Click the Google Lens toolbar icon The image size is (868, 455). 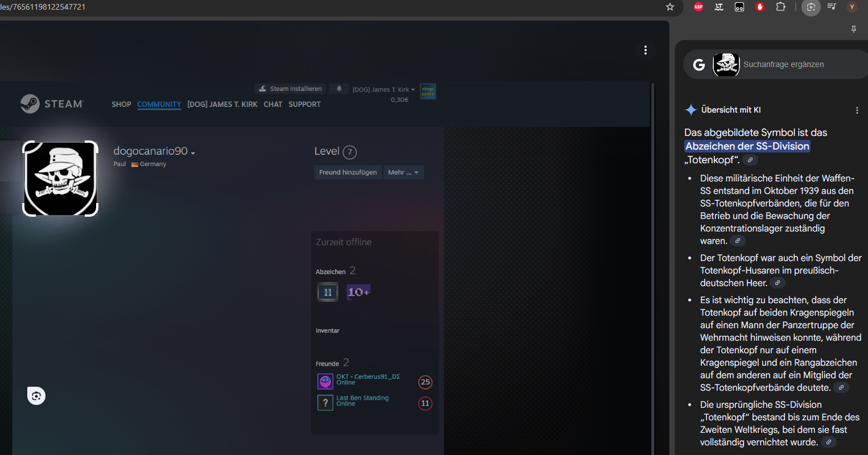(811, 7)
